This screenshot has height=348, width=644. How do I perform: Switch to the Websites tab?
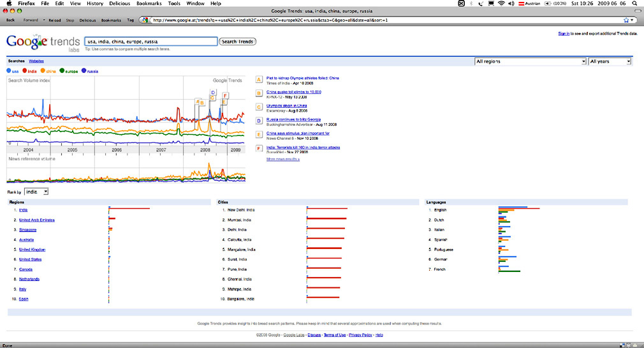(x=36, y=61)
